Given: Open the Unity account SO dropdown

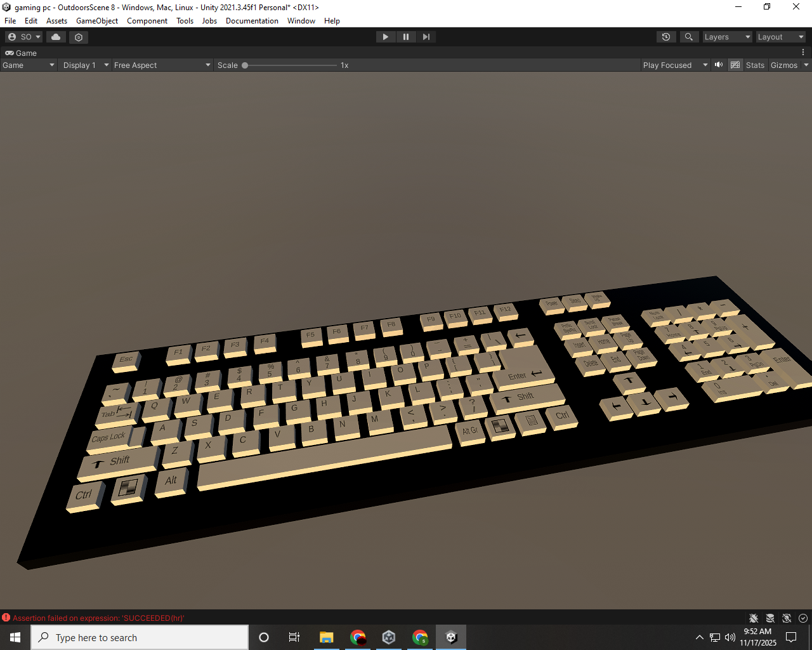Looking at the screenshot, I should pos(24,37).
